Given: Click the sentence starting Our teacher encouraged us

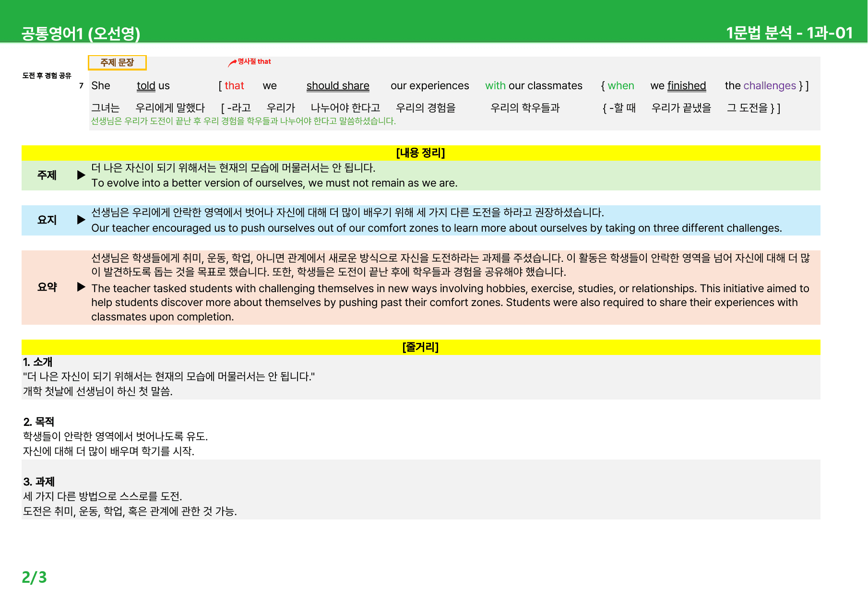Looking at the screenshot, I should pyautogui.click(x=437, y=228).
